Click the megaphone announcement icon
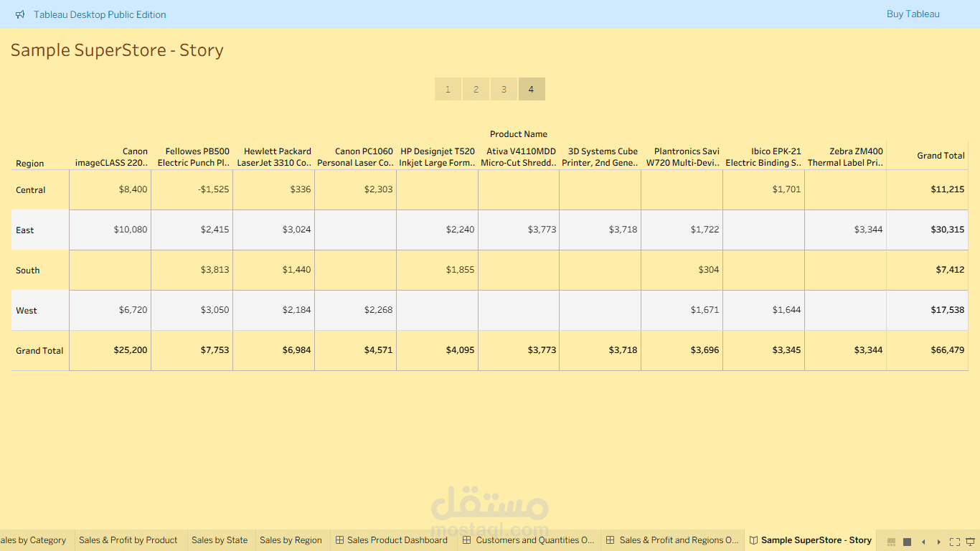The height and width of the screenshot is (551, 980). click(20, 14)
